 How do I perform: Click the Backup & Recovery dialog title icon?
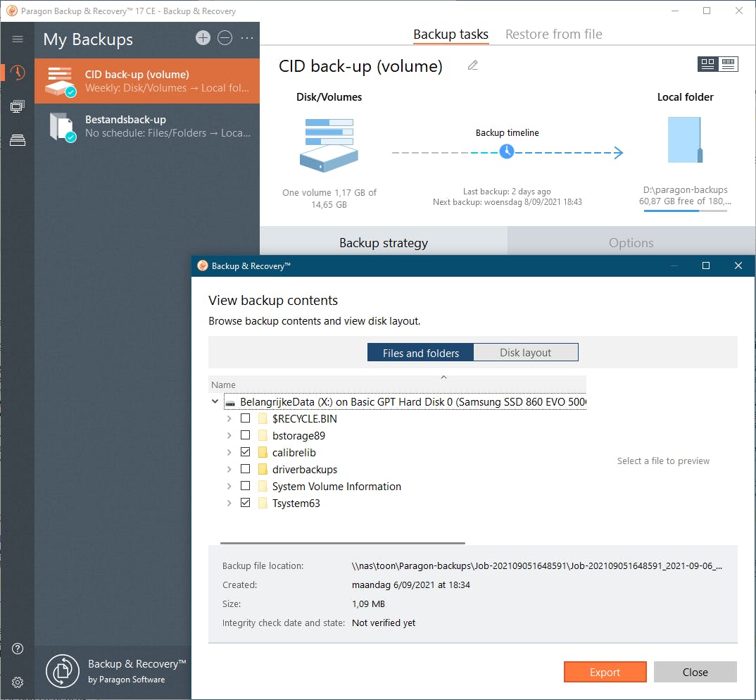pyautogui.click(x=203, y=265)
